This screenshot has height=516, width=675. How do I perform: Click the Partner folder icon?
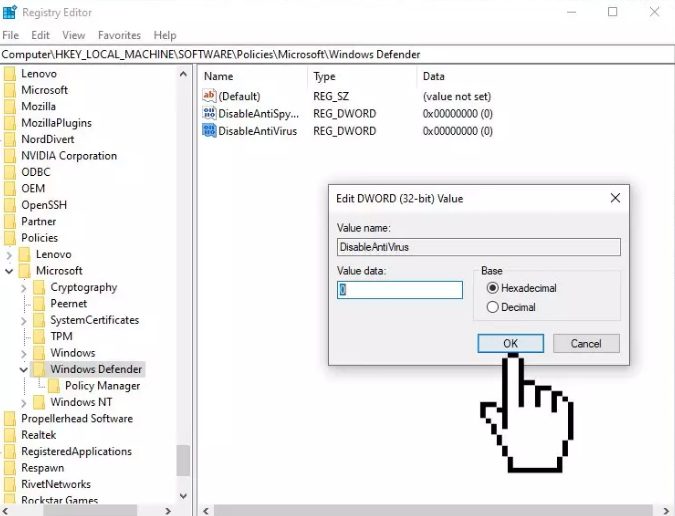click(10, 221)
